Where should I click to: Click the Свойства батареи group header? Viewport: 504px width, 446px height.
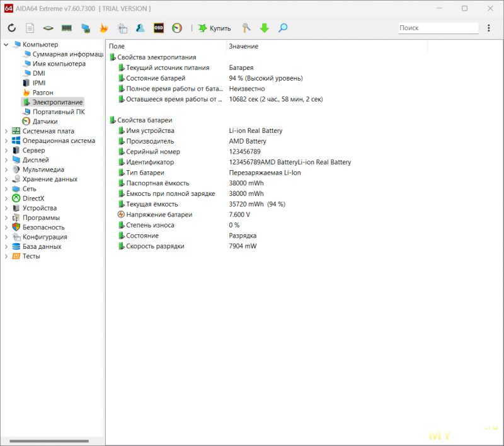click(x=141, y=120)
